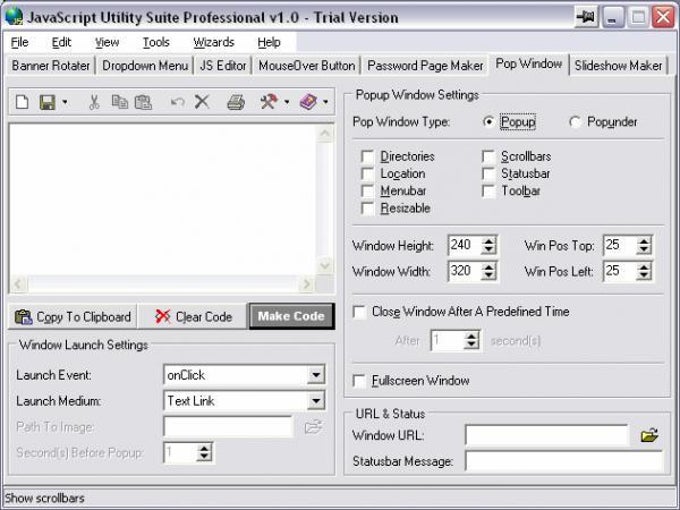Decrease Win Pos Left spinner value
Screen dimensions: 680x510
[644, 276]
